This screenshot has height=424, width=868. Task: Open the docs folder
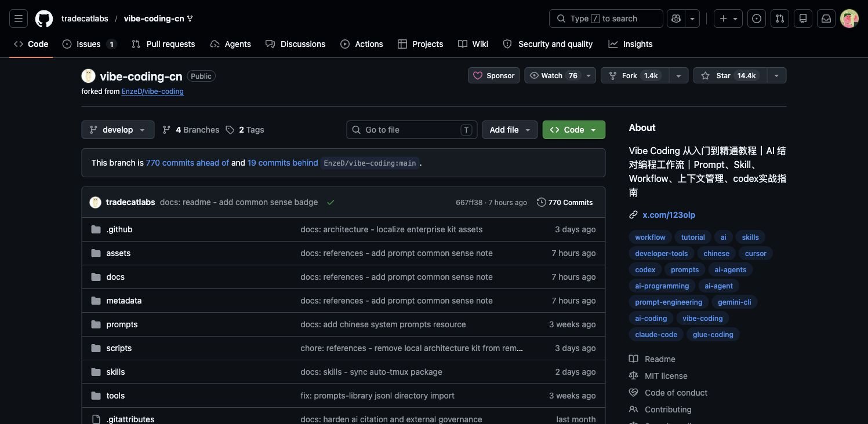coord(115,277)
